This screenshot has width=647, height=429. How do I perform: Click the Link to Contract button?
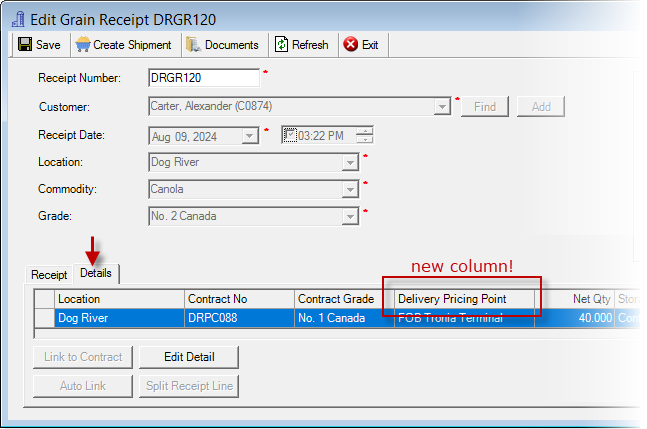click(x=83, y=357)
